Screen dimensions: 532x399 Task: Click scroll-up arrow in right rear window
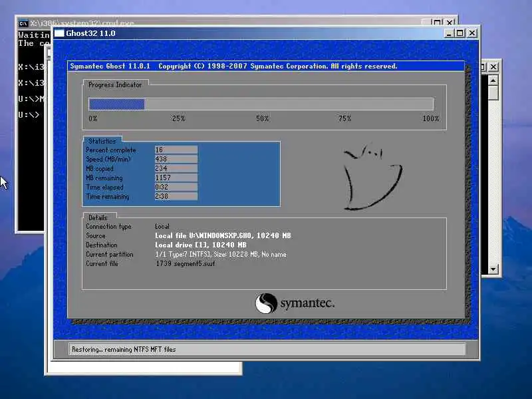click(493, 80)
